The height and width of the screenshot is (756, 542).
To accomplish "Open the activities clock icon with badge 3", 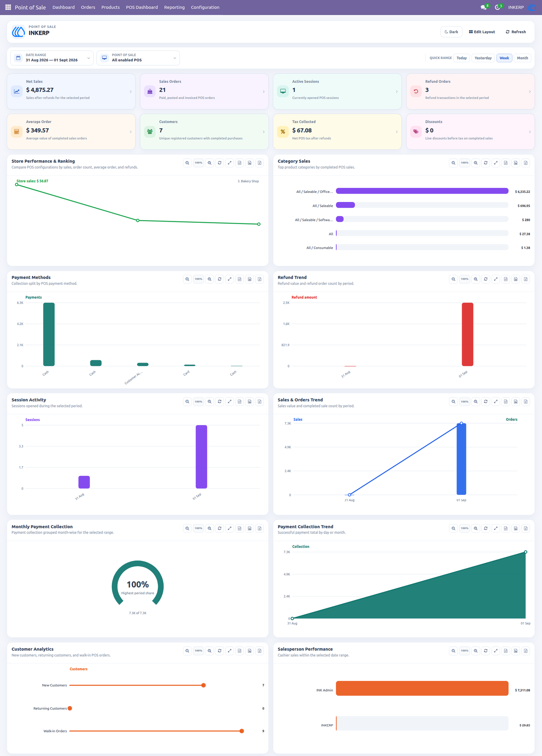I will point(498,7).
